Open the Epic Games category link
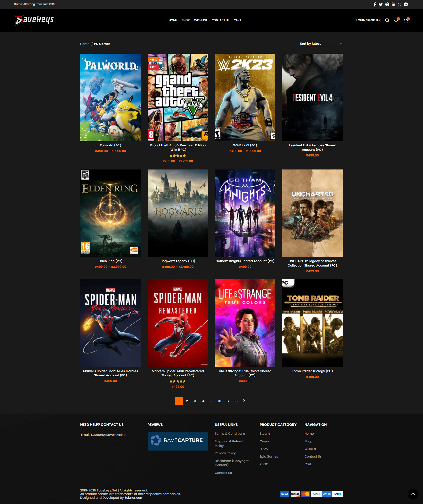 pos(269,456)
